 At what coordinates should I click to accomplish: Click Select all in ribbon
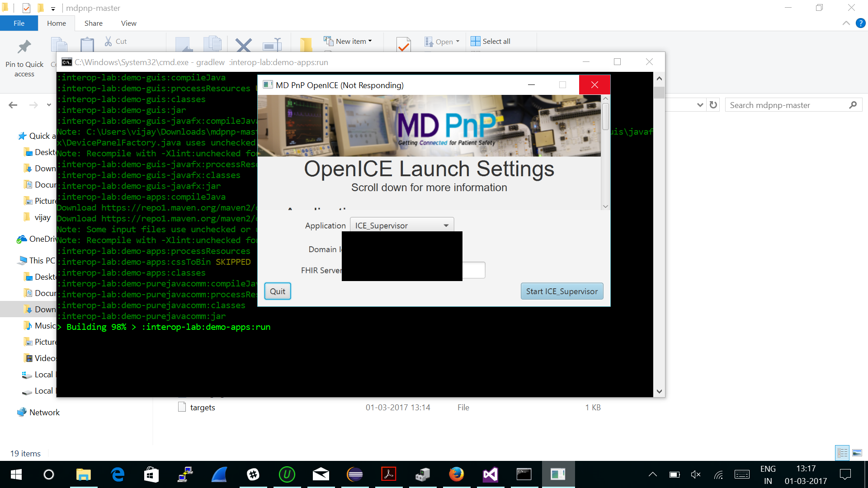coord(491,41)
